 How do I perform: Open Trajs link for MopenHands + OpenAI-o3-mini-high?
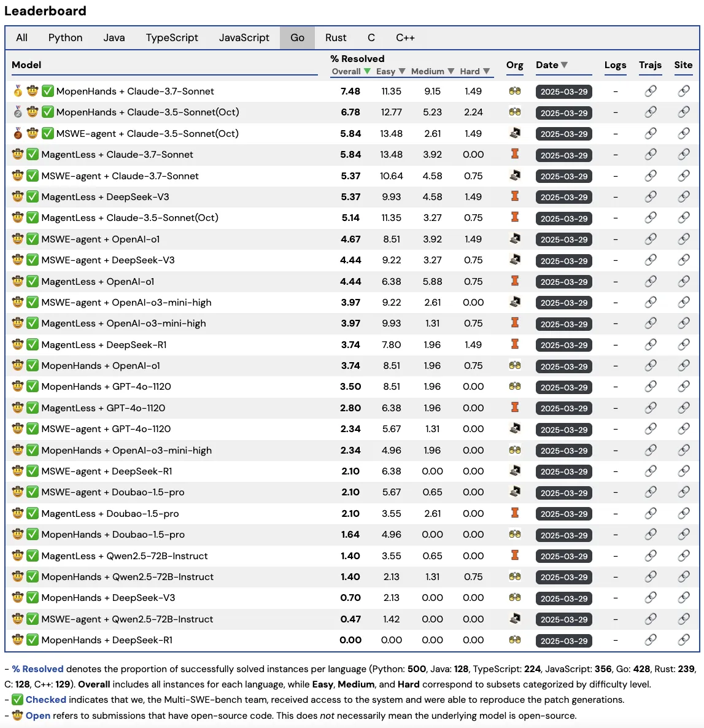[650, 450]
